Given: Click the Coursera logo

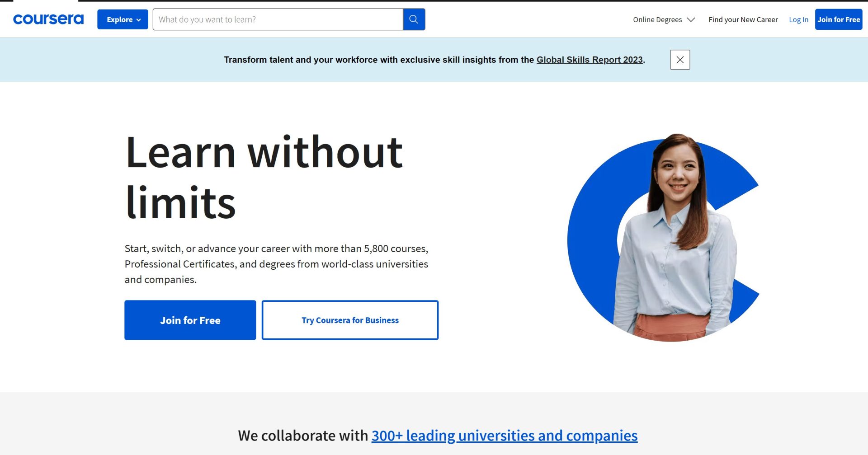Looking at the screenshot, I should tap(48, 19).
